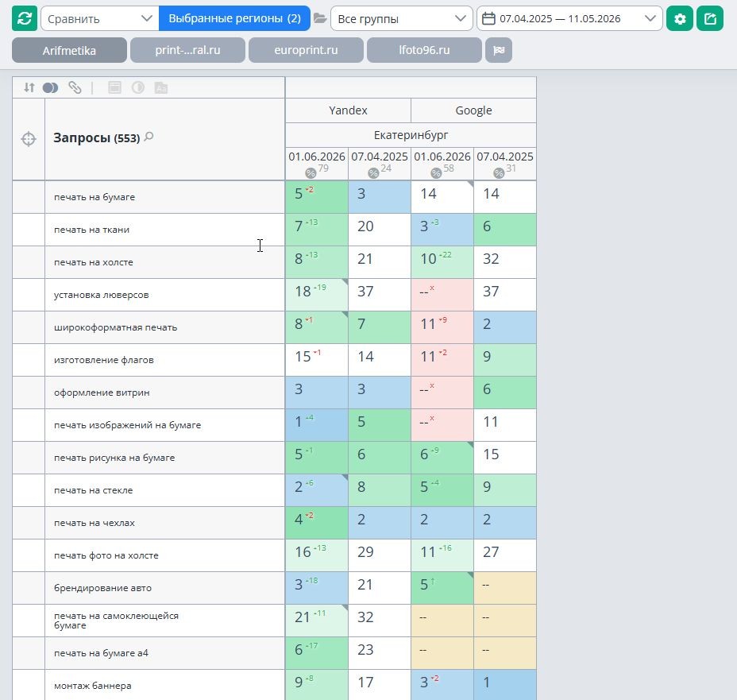Switch to the europrint.ru tab
The image size is (737, 700).
tap(306, 50)
